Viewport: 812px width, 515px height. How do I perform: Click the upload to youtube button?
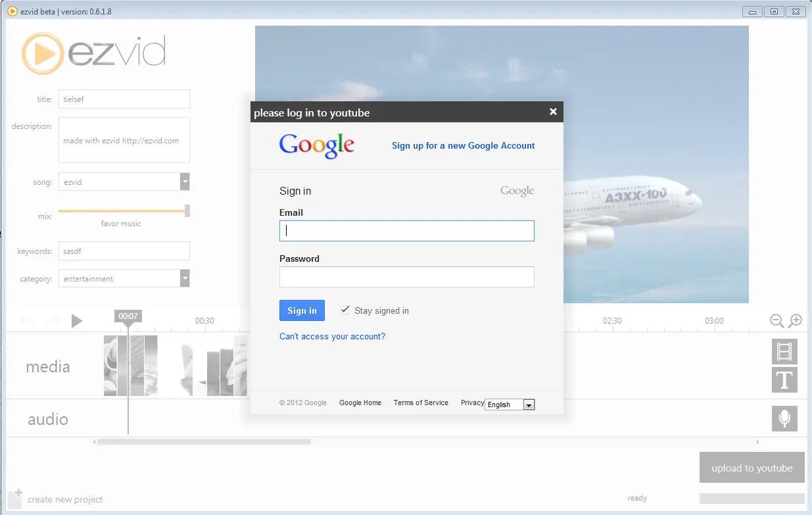tap(752, 468)
